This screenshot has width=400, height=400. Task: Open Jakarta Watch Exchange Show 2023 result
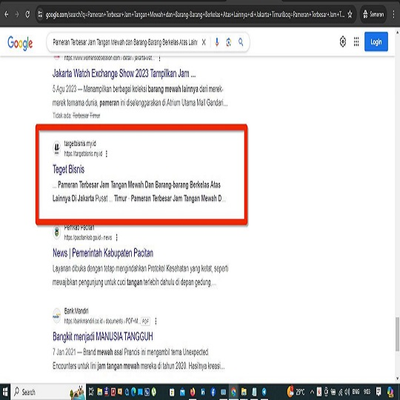[x=124, y=73]
